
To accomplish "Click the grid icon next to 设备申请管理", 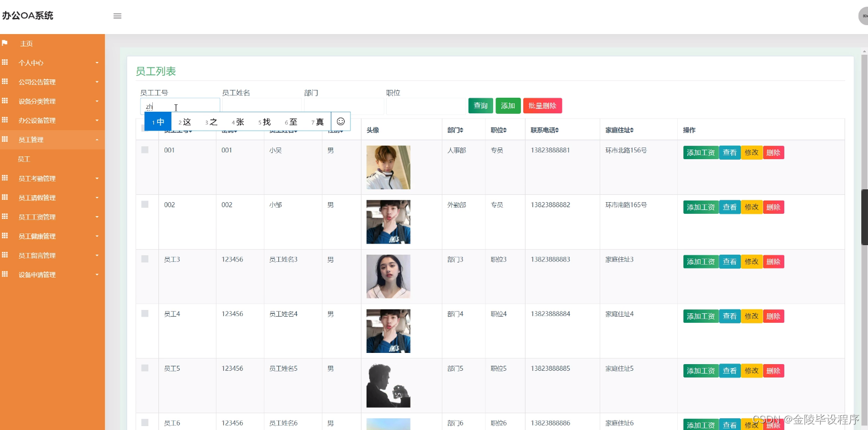I will pos(6,274).
